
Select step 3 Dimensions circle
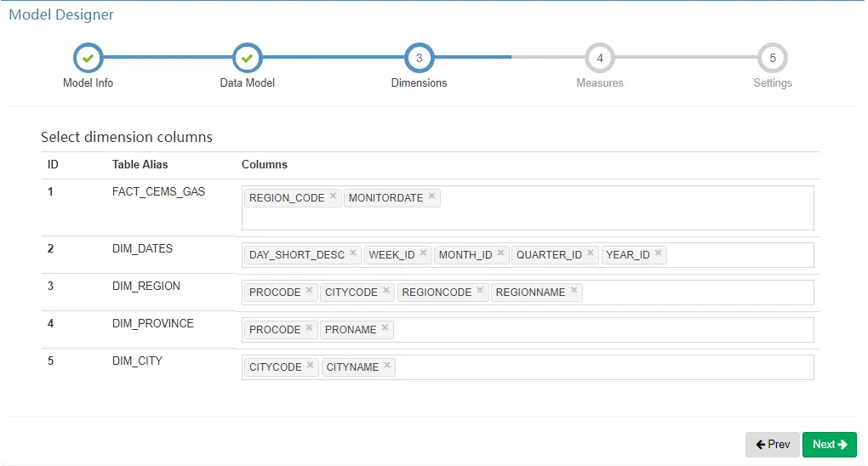[x=419, y=58]
